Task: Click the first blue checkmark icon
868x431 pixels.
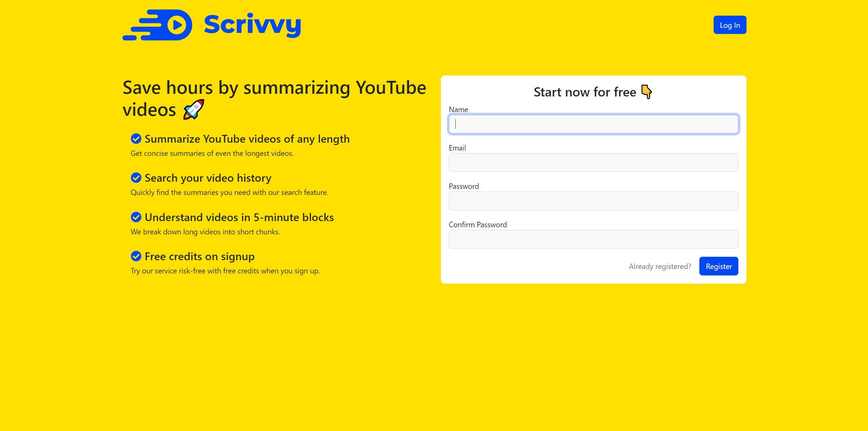Action: 136,139
